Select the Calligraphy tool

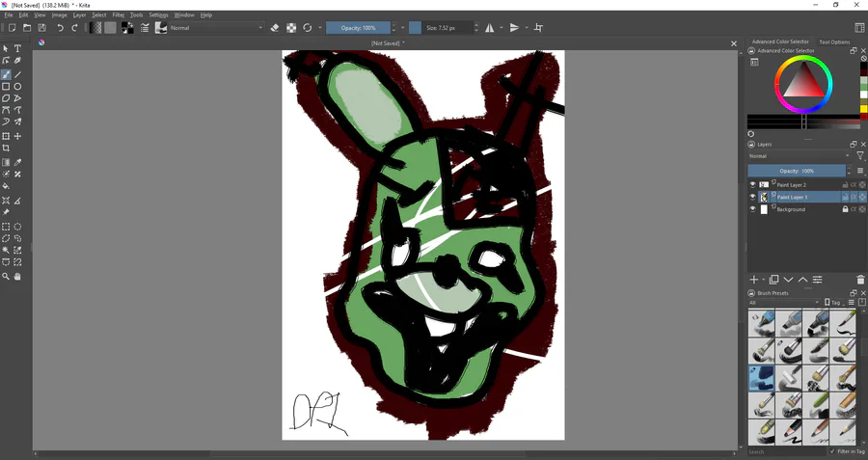(x=17, y=61)
